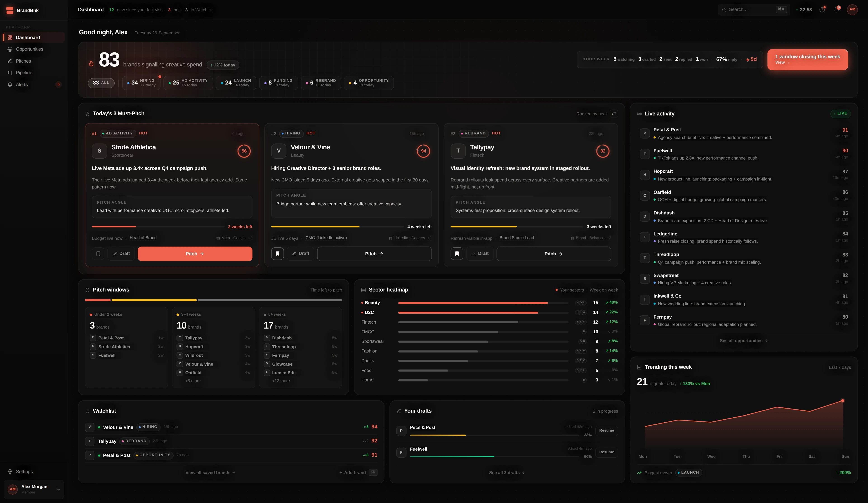This screenshot has width=868, height=503.
Task: Expand +2 sources on Stride Athletica card
Action: click(250, 238)
